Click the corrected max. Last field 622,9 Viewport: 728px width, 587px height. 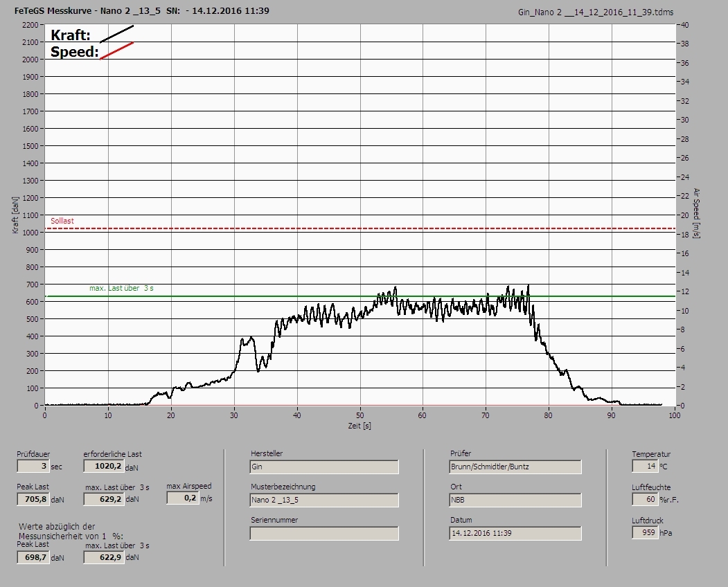pyautogui.click(x=103, y=557)
